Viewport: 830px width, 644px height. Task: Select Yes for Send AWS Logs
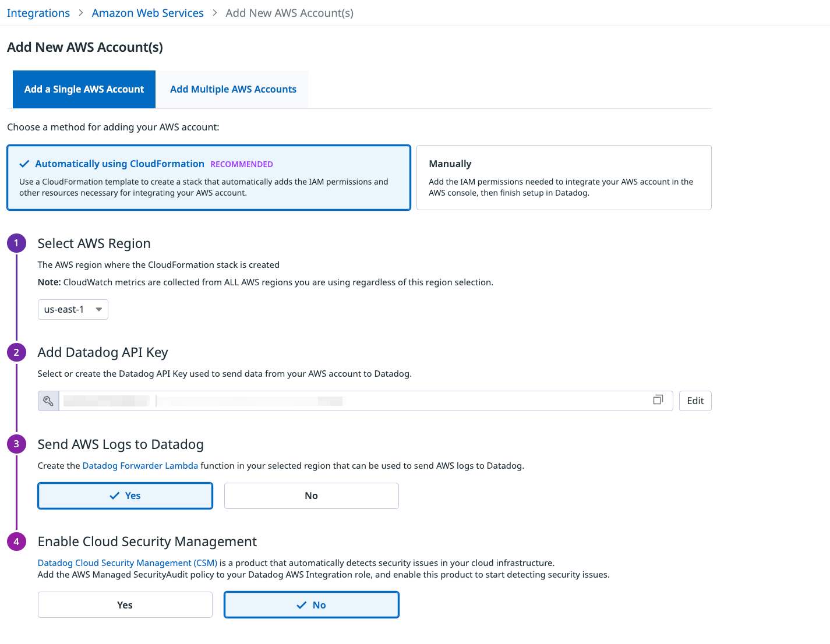[125, 496]
